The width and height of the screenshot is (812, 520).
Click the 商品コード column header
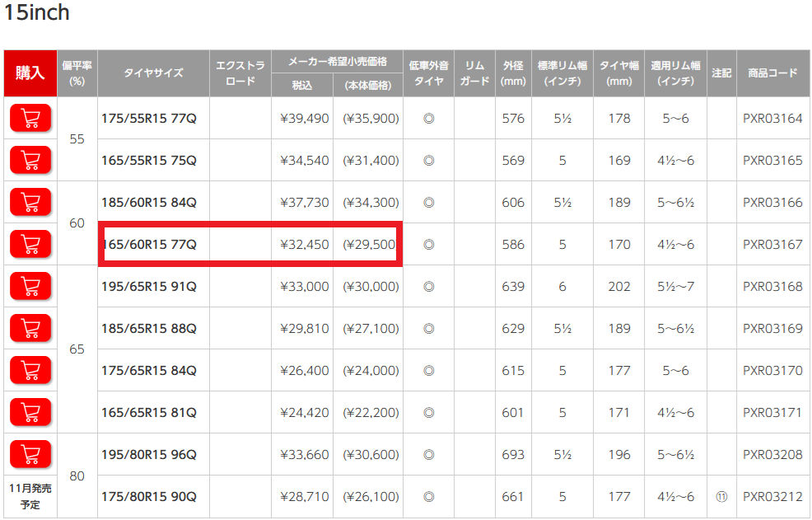pos(772,73)
